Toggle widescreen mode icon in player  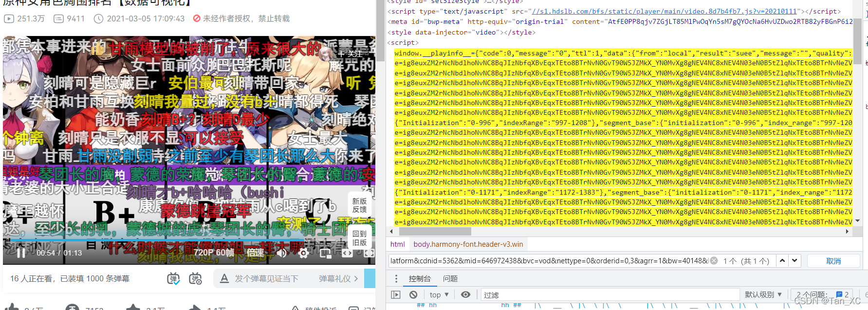(347, 253)
